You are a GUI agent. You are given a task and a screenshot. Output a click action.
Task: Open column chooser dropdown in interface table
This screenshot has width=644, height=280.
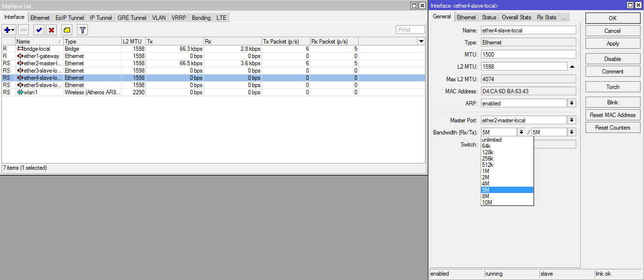[421, 42]
